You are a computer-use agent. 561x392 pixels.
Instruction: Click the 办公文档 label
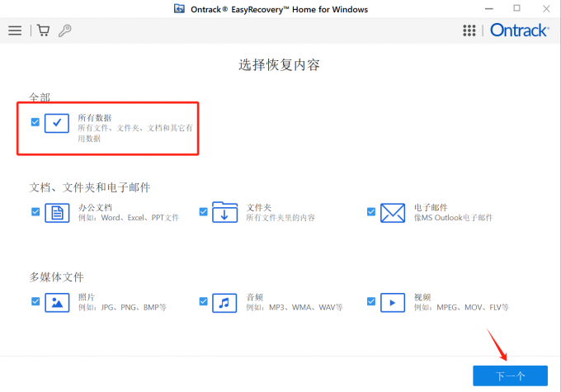pos(95,208)
